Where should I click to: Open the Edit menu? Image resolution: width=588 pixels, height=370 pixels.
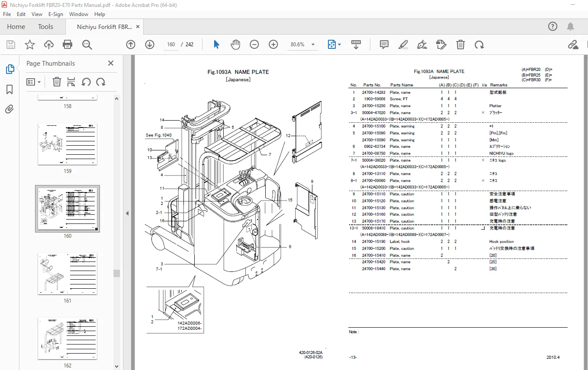[x=21, y=14]
